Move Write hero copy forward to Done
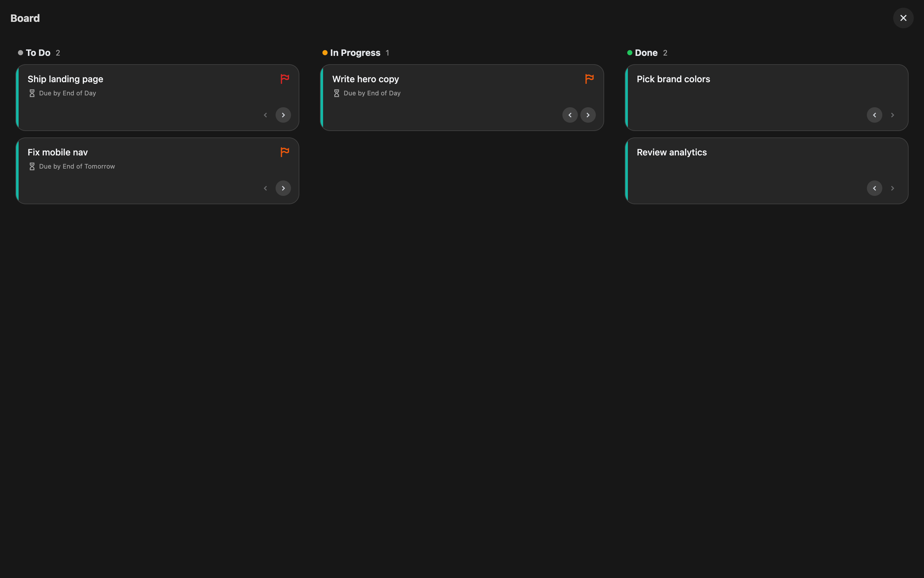924x578 pixels. [x=588, y=115]
